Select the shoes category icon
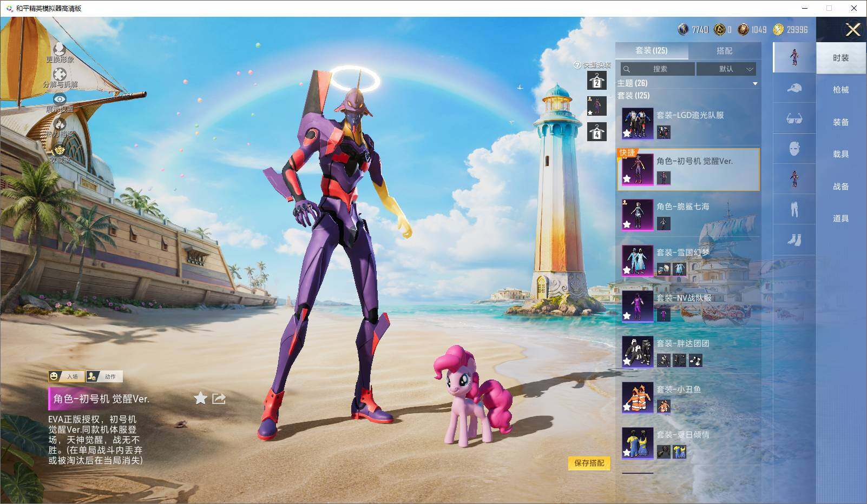The image size is (867, 504). coord(794,240)
